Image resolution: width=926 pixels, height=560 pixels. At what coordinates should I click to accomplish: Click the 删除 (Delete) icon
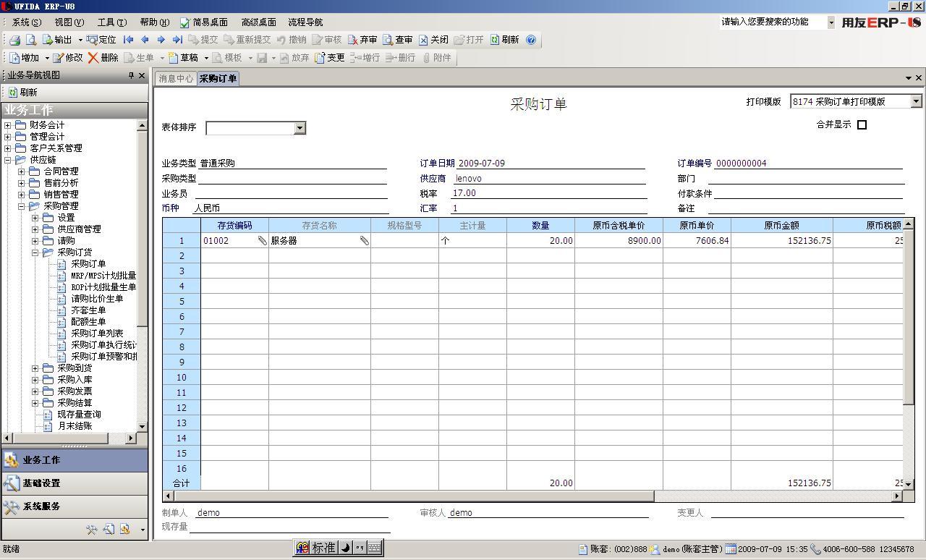point(104,58)
